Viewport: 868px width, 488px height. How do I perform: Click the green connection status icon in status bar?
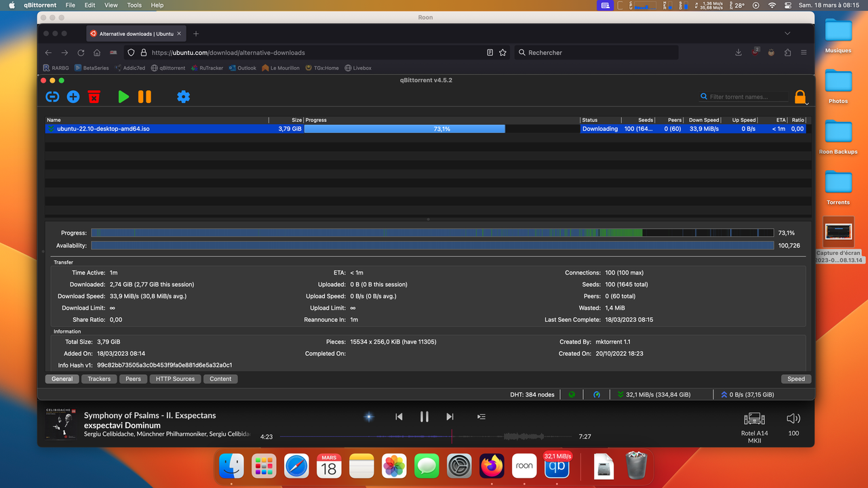tap(572, 394)
